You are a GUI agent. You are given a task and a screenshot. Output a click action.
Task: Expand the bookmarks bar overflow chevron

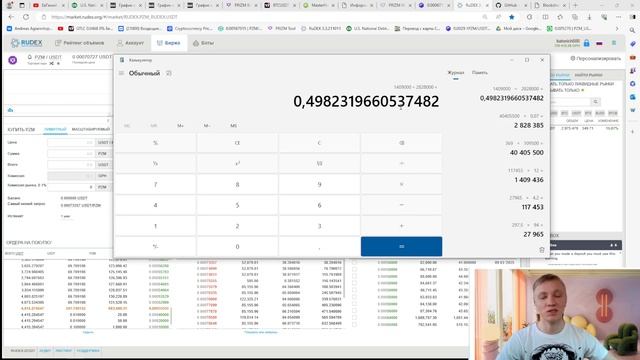click(617, 29)
